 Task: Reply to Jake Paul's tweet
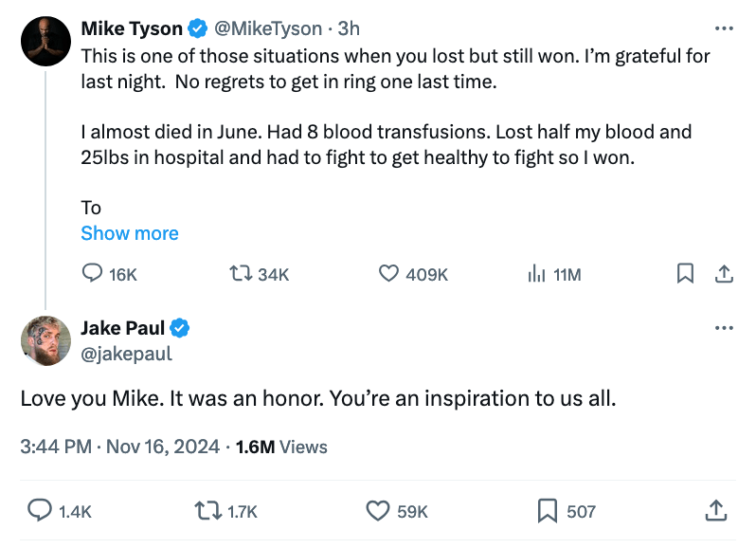(39, 511)
